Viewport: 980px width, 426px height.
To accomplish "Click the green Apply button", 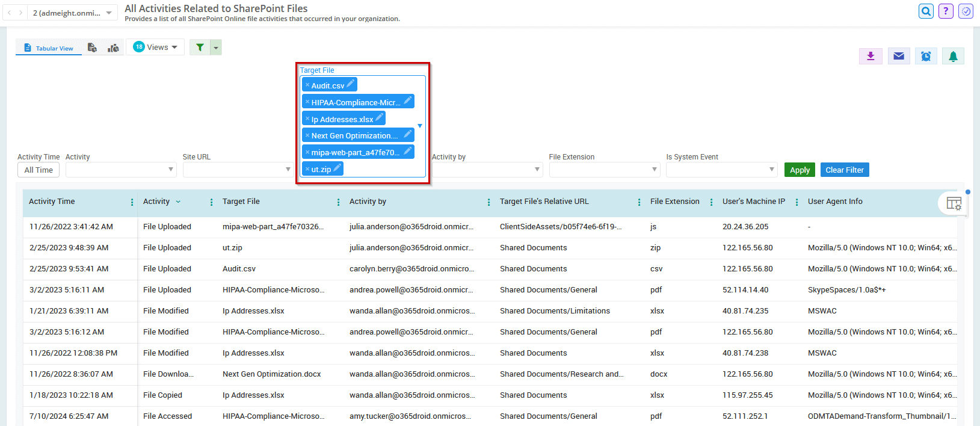I will pos(800,170).
